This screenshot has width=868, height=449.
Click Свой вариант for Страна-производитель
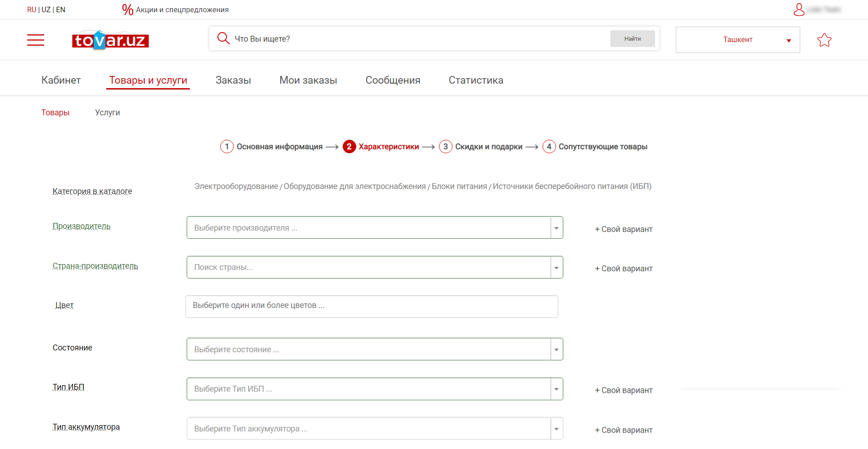(624, 269)
